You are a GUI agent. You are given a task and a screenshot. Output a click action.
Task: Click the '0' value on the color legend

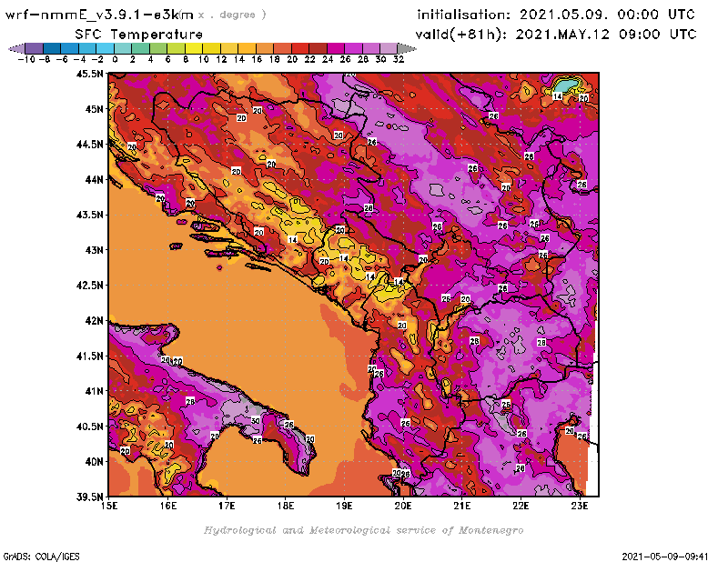coord(115,59)
